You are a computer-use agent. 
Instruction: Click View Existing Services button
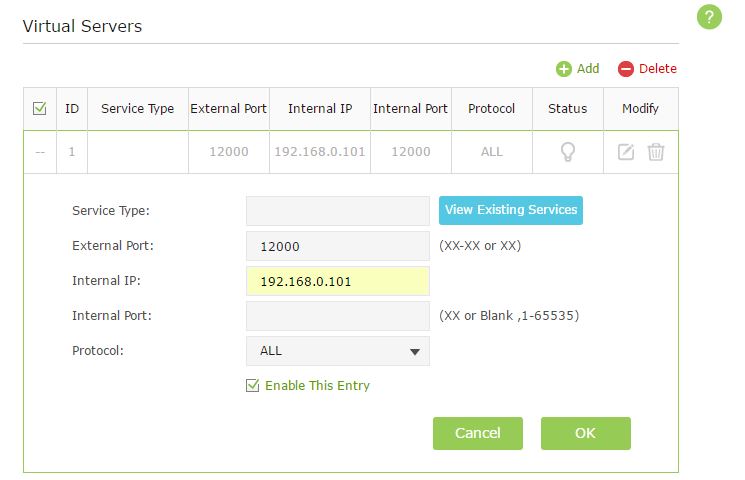pos(511,210)
